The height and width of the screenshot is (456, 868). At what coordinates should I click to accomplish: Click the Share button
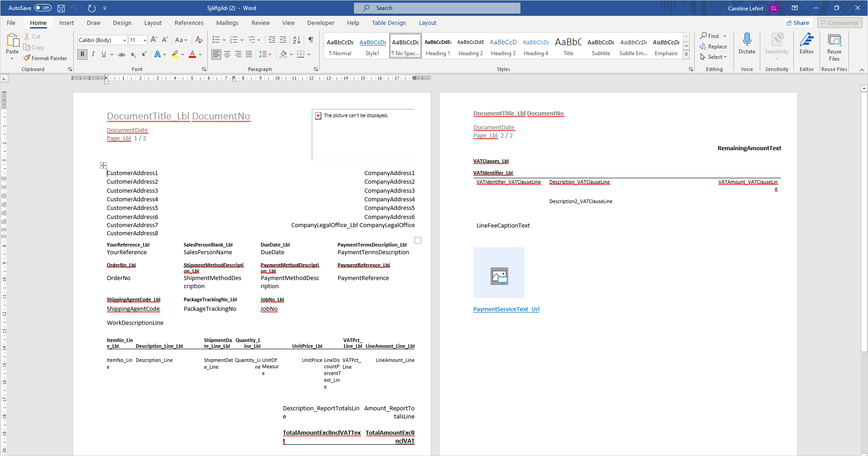coord(798,23)
